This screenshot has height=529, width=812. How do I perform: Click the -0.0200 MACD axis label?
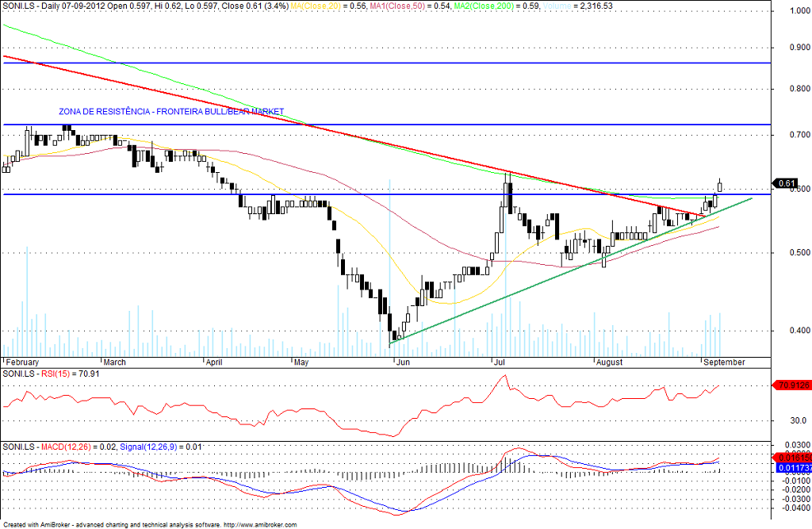click(798, 489)
